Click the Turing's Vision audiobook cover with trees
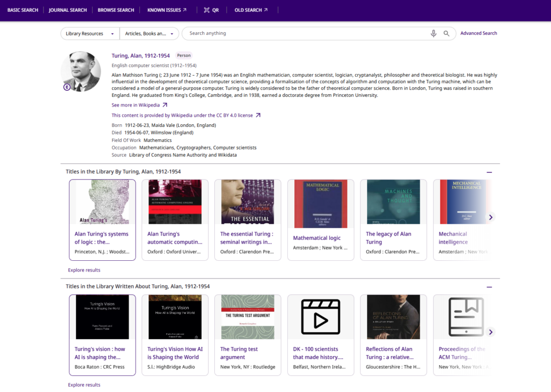This screenshot has width=551, height=392. click(x=175, y=317)
